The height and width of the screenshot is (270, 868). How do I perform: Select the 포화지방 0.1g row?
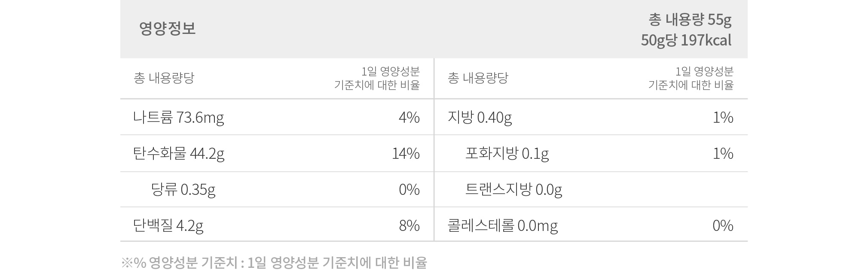pos(591,154)
